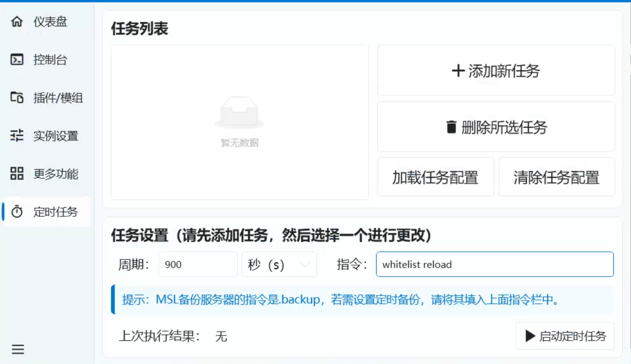The width and height of the screenshot is (631, 364).
Task: Click the terminal icon beside 控制台
Action: (x=17, y=60)
